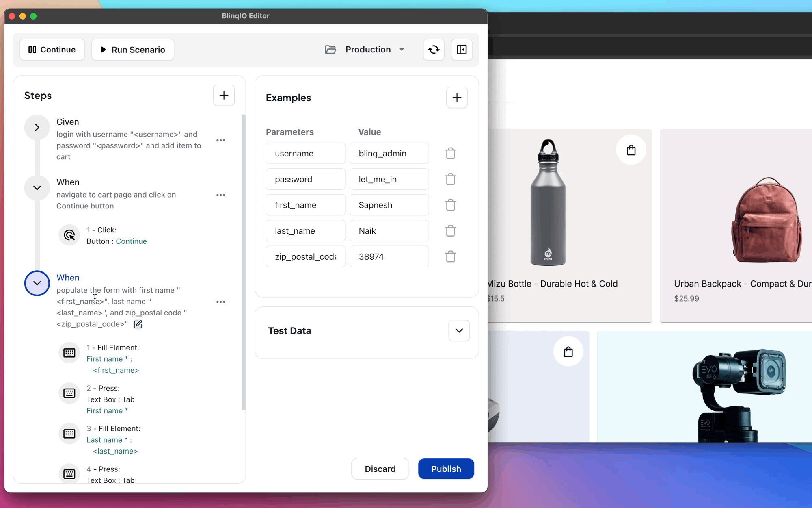Click the three-dot menu on Given step
Image resolution: width=812 pixels, height=508 pixels.
tap(220, 140)
